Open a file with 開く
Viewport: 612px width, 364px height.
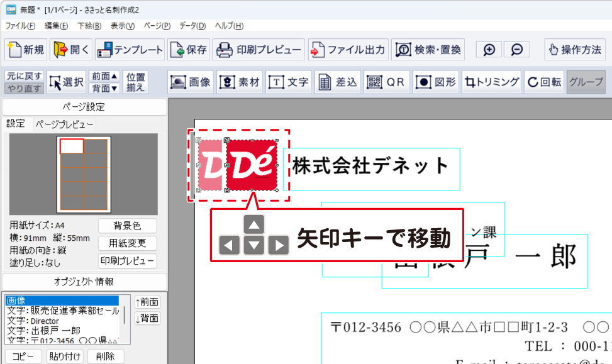pos(71,50)
